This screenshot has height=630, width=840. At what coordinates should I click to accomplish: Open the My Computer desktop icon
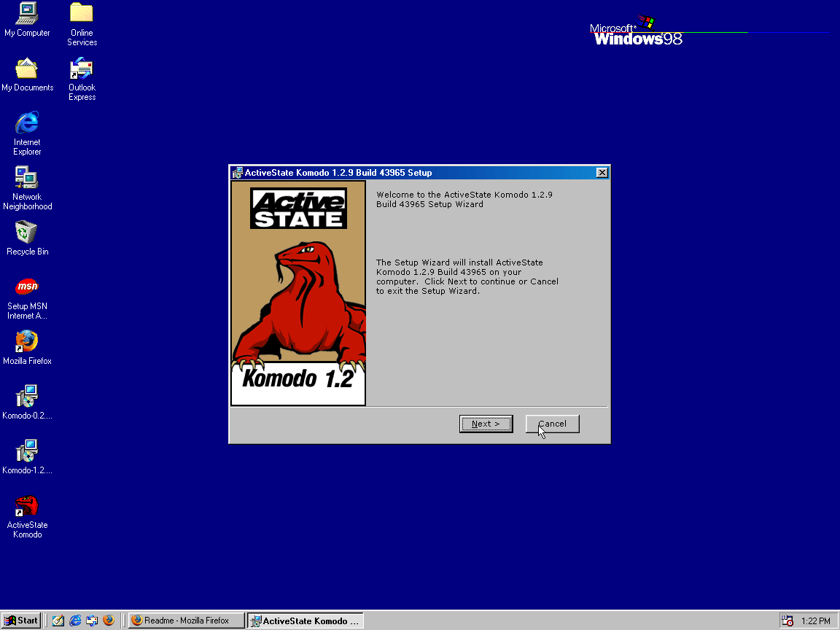(x=27, y=20)
